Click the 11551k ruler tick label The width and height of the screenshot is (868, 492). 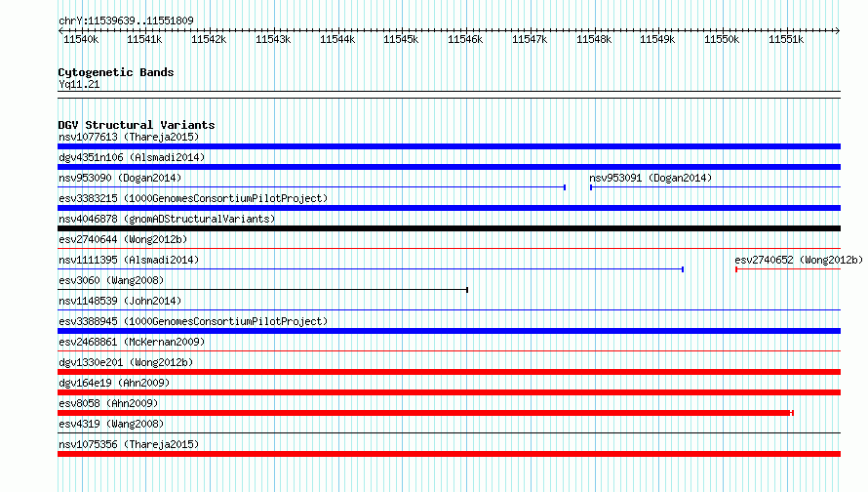(786, 39)
